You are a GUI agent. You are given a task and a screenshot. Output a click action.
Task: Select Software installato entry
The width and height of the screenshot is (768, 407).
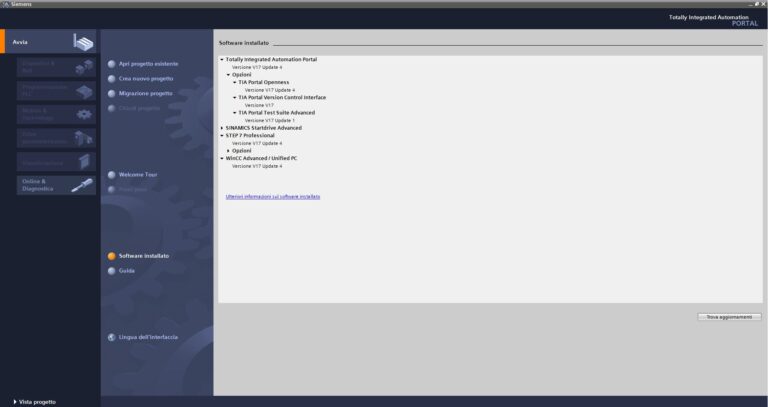pos(144,256)
